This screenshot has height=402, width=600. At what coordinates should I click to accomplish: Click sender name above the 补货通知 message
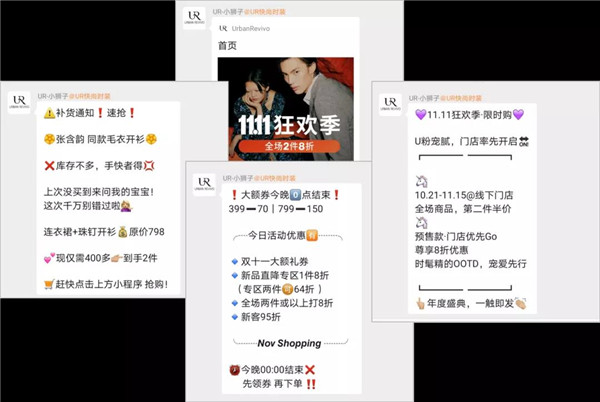pyautogui.click(x=74, y=96)
